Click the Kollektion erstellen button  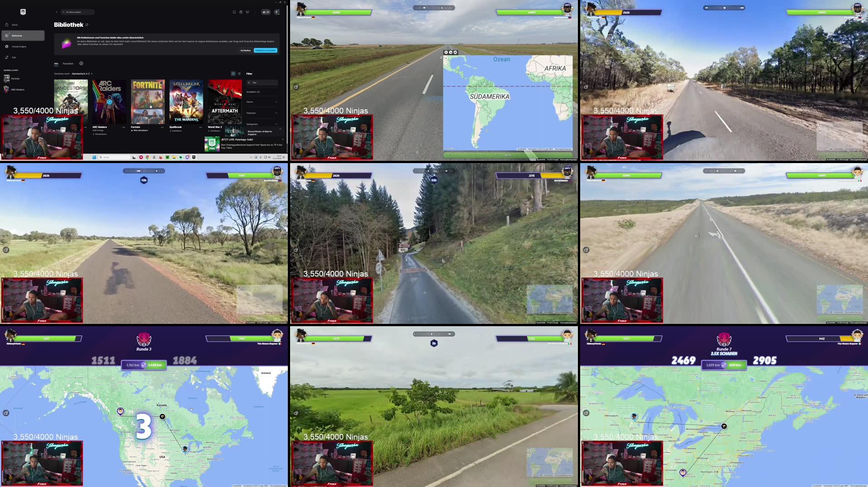click(x=265, y=50)
